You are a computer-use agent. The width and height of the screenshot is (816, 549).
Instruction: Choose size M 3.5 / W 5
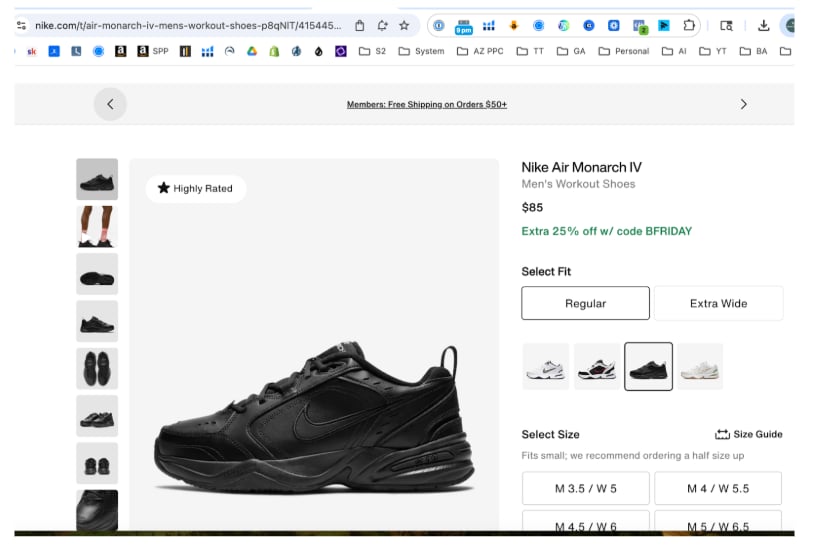click(x=585, y=489)
